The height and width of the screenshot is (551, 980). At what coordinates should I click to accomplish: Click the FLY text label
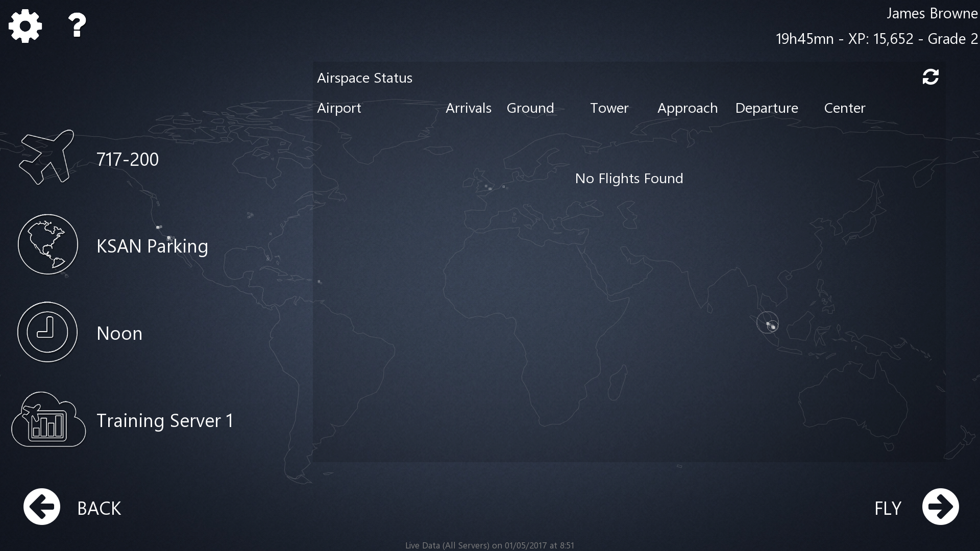point(888,508)
